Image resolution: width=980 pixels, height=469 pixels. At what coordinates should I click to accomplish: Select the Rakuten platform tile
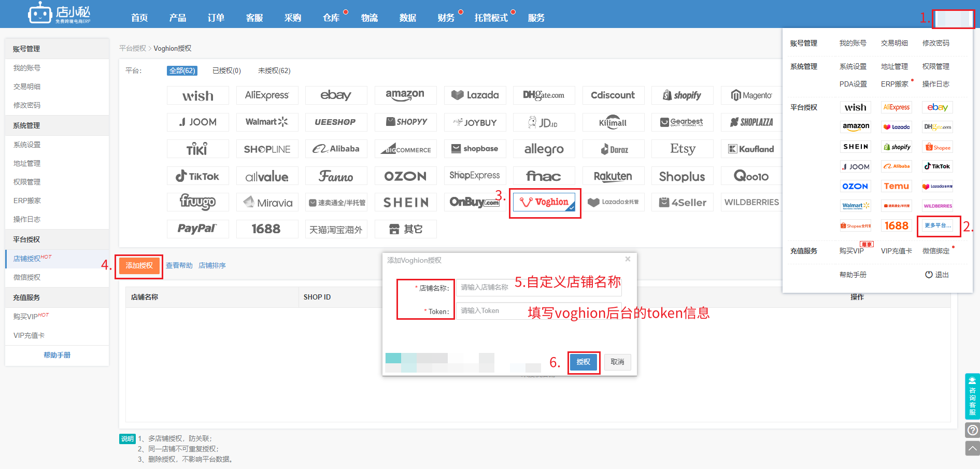613,176
